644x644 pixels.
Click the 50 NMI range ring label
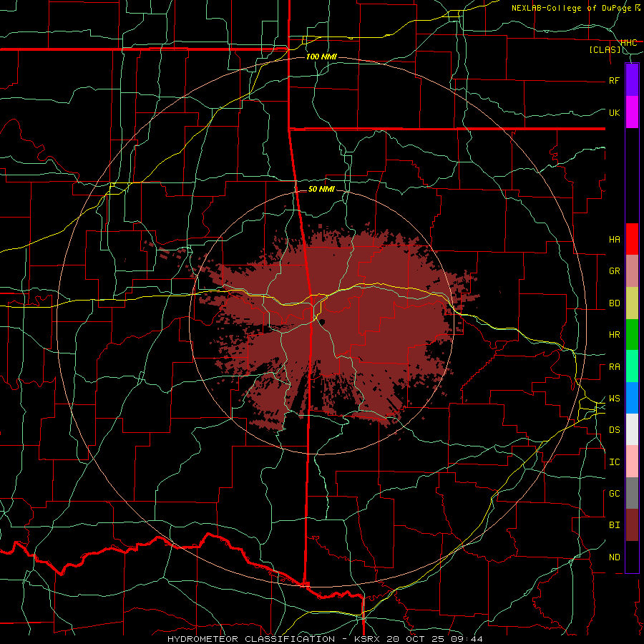pos(321,189)
